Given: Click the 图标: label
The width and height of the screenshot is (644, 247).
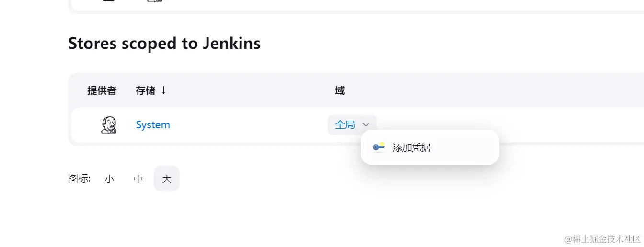Looking at the screenshot, I should coord(80,179).
